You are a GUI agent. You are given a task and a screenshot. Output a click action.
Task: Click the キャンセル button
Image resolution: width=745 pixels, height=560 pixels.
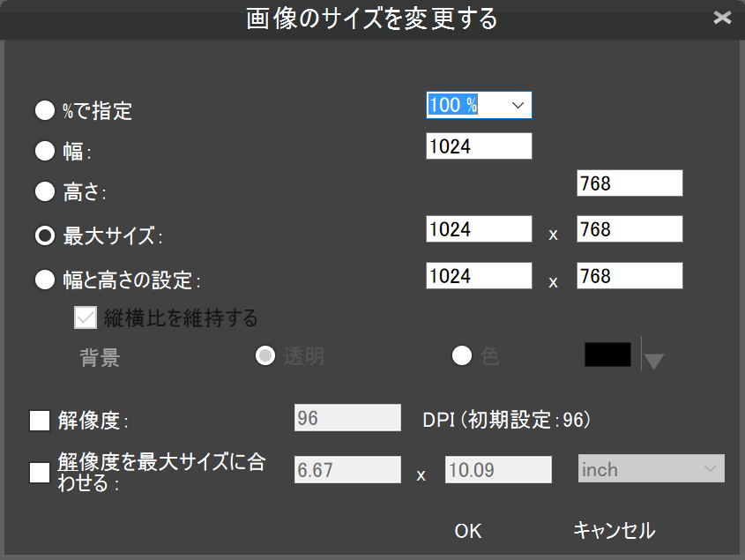point(615,531)
